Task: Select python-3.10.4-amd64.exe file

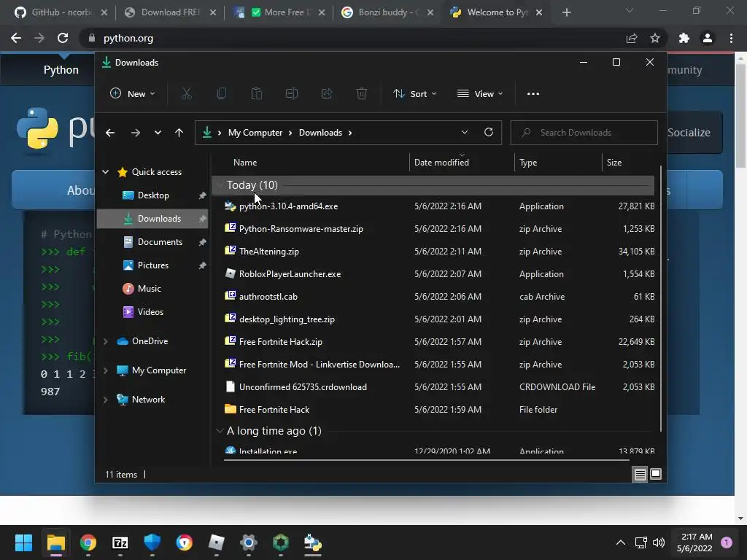Action: [288, 206]
